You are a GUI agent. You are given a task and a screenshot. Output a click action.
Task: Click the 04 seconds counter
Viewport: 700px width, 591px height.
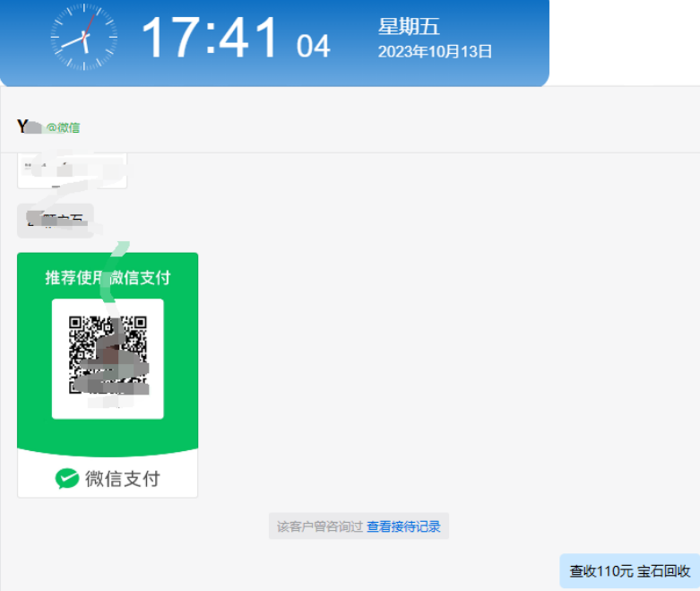(313, 46)
